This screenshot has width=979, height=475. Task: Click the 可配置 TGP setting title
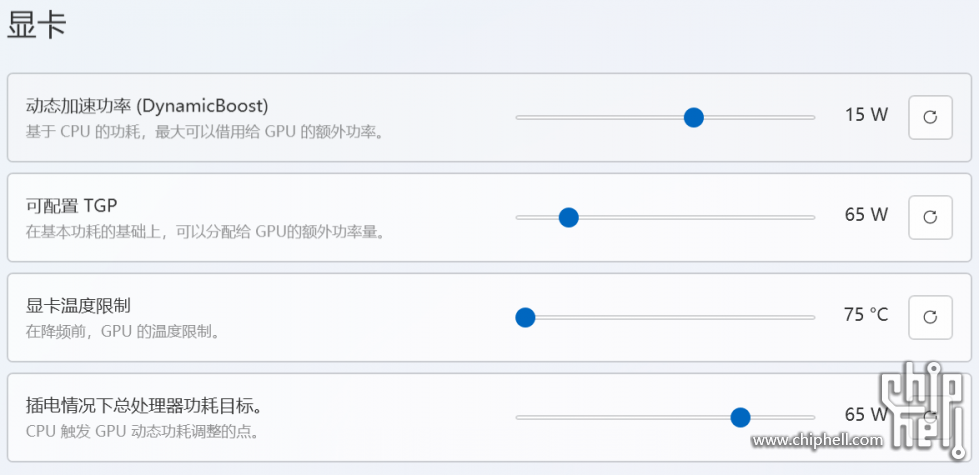(x=71, y=205)
